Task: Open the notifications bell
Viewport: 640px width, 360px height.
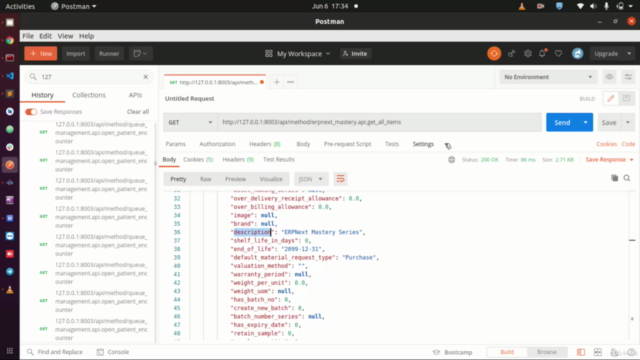Action: click(542, 53)
